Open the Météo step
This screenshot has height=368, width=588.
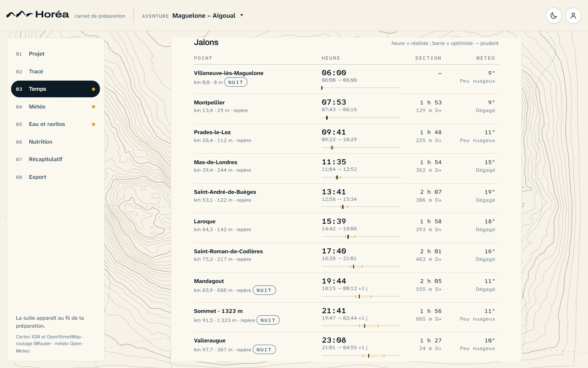point(56,107)
